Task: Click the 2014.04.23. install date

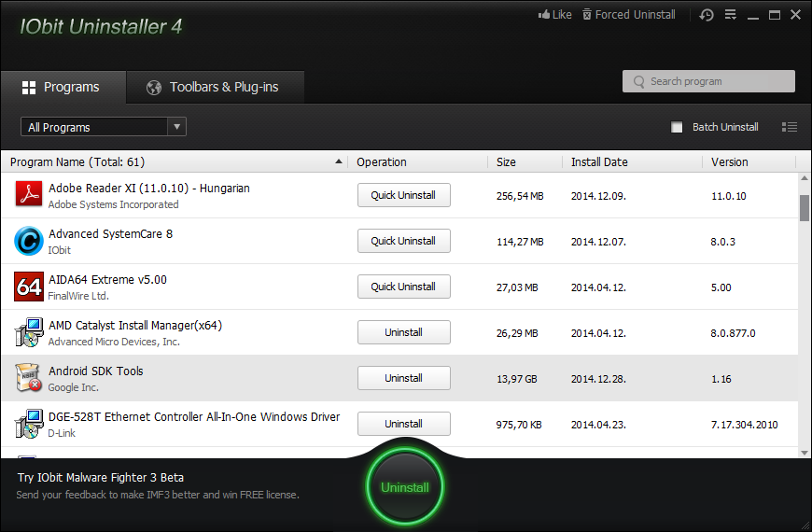Action: pyautogui.click(x=598, y=425)
